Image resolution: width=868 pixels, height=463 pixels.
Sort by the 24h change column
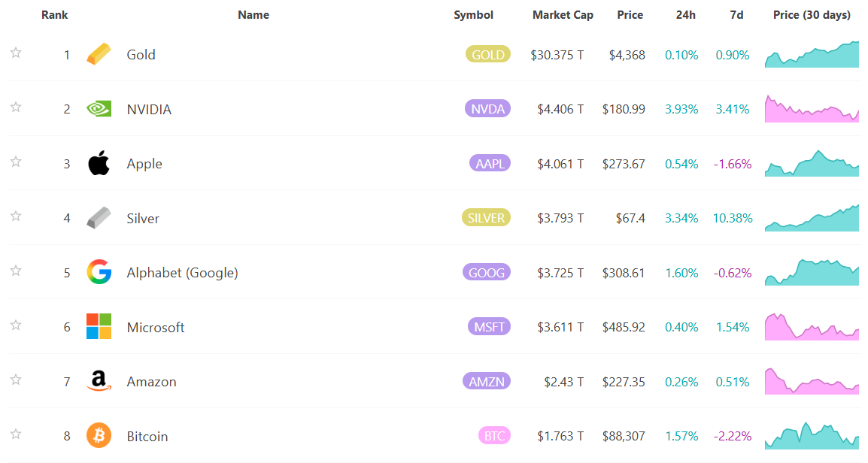pos(685,15)
